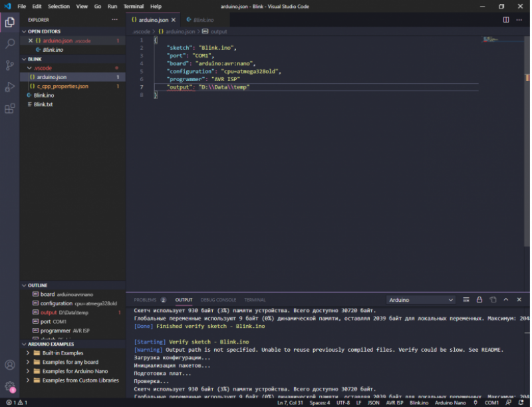Open the Extensions view
The image size is (532, 407).
[10, 108]
